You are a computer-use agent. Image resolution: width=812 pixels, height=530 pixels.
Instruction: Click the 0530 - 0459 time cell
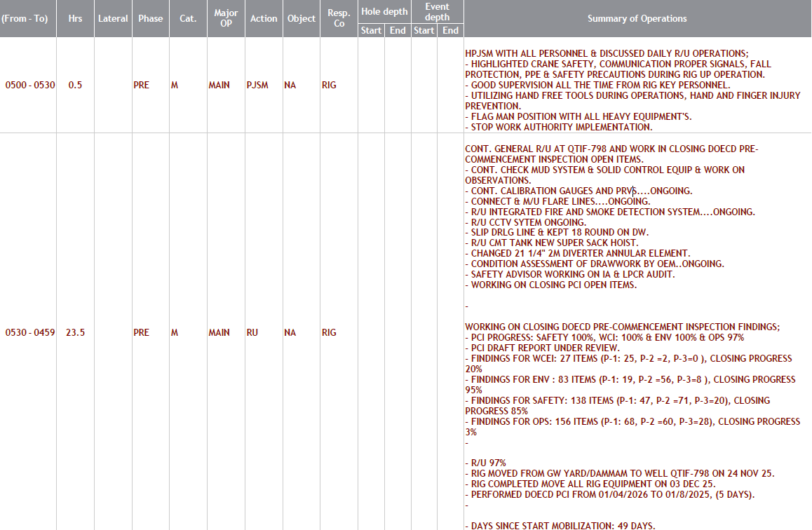tap(30, 333)
